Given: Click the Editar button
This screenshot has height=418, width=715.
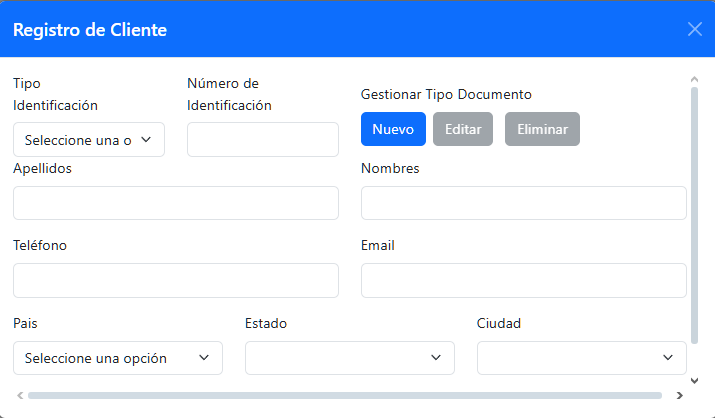Looking at the screenshot, I should (463, 129).
